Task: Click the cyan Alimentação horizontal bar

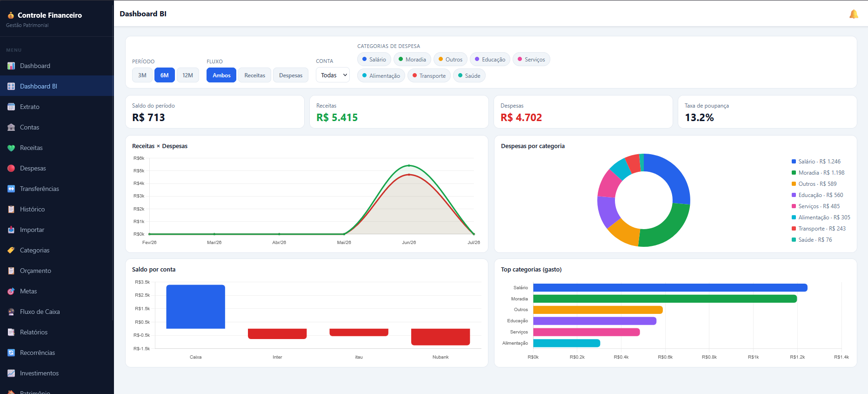Action: click(x=567, y=343)
